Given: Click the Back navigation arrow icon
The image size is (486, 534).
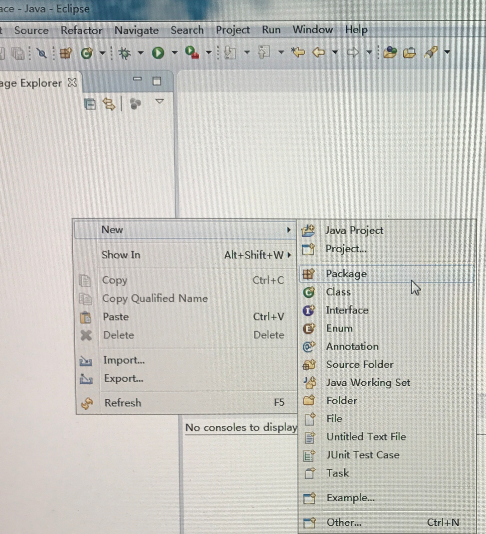Looking at the screenshot, I should coord(319,52).
